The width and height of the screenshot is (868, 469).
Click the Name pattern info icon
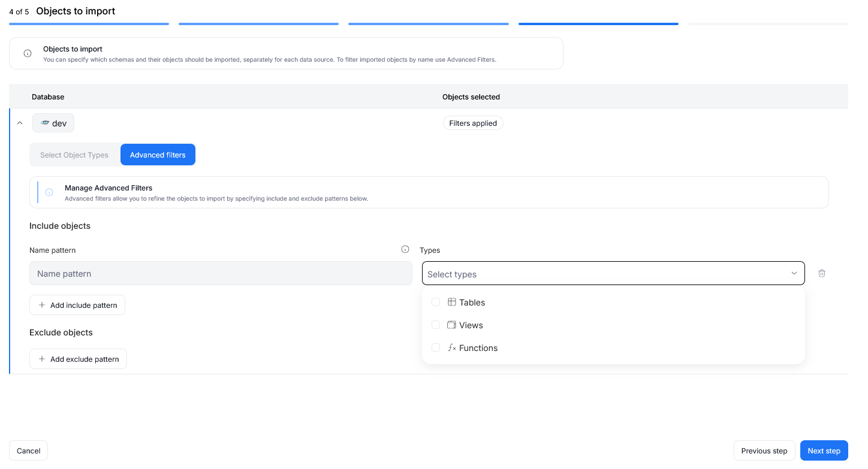(405, 250)
